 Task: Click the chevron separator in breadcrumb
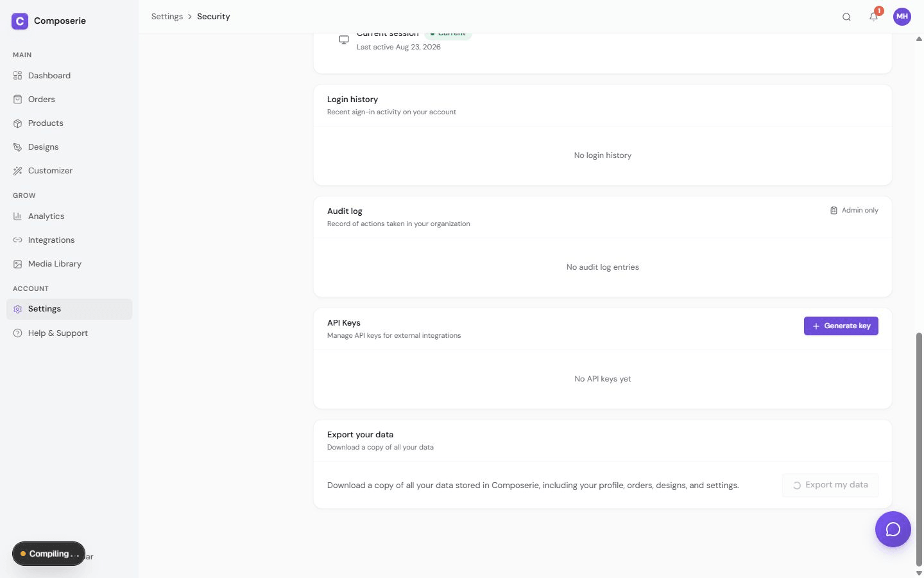coord(190,17)
